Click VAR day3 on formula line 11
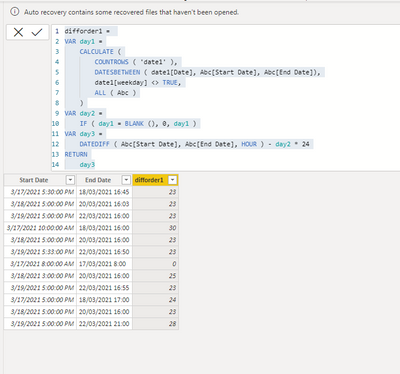The height and width of the screenshot is (374, 400). 80,134
